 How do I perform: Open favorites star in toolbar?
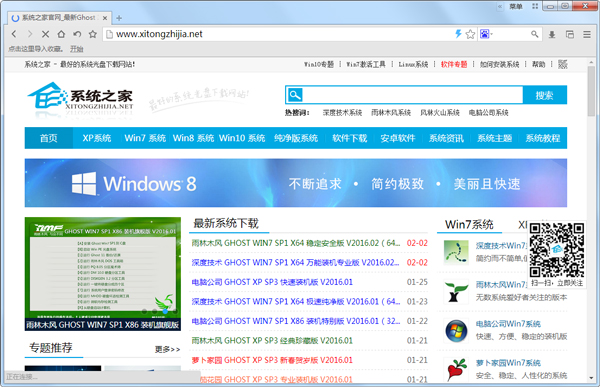pos(93,34)
